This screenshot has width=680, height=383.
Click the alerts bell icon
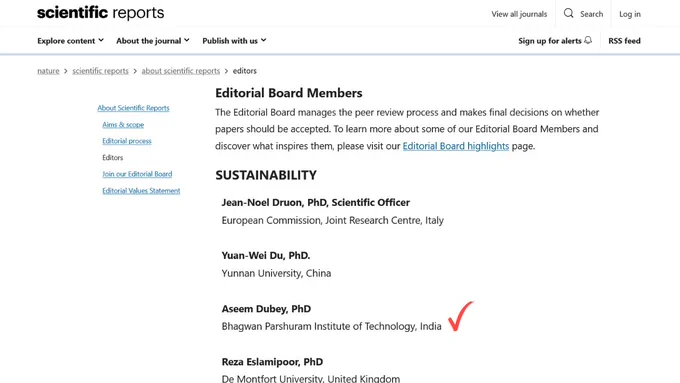pyautogui.click(x=588, y=40)
